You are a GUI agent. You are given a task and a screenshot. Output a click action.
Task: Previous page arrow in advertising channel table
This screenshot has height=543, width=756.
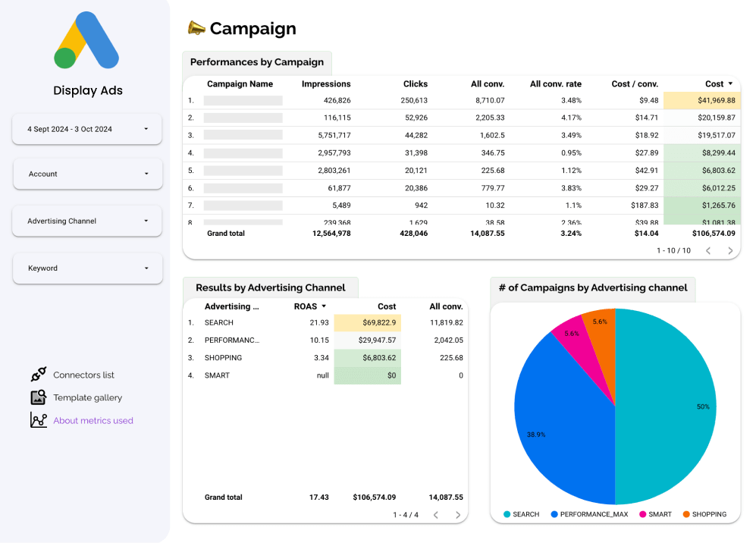pos(435,515)
